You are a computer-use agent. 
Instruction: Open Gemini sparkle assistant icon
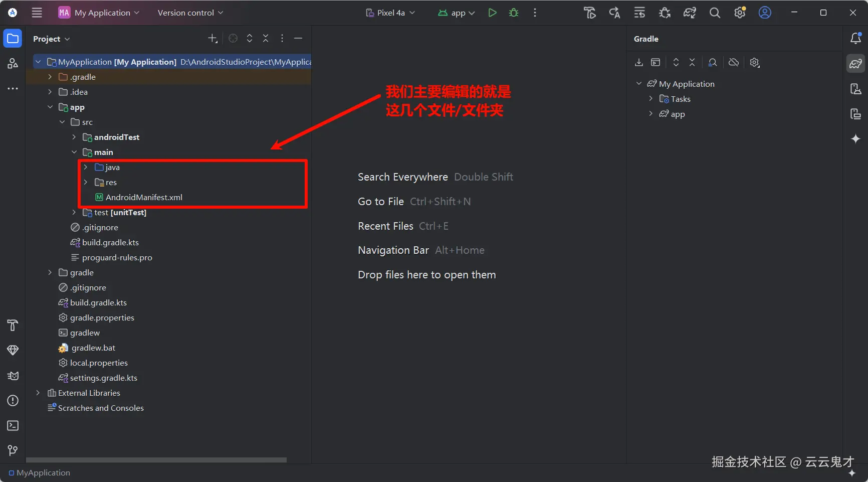[x=855, y=138]
